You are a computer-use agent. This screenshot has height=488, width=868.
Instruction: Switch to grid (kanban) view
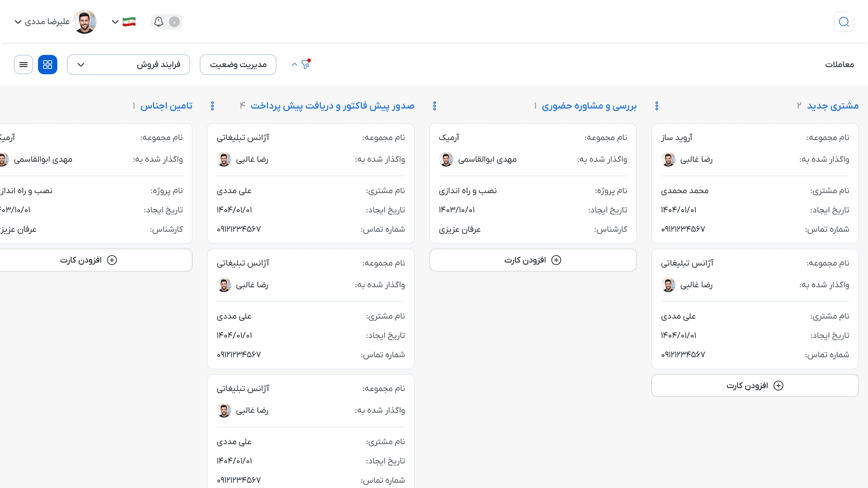pyautogui.click(x=47, y=64)
